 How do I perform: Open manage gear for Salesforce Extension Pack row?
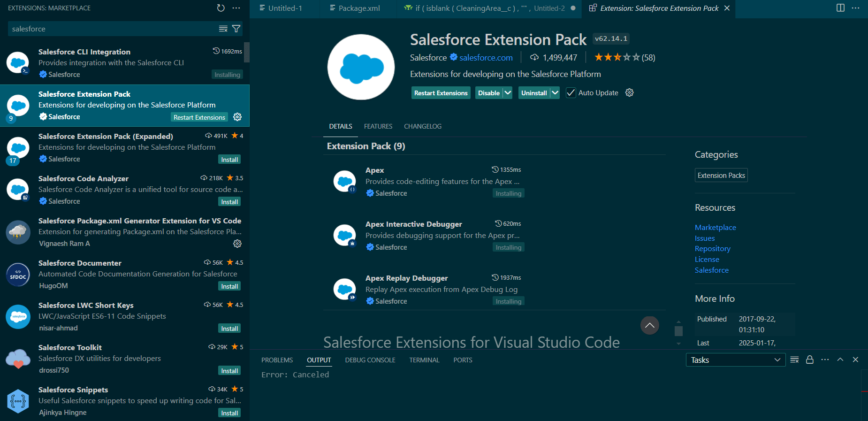(237, 117)
